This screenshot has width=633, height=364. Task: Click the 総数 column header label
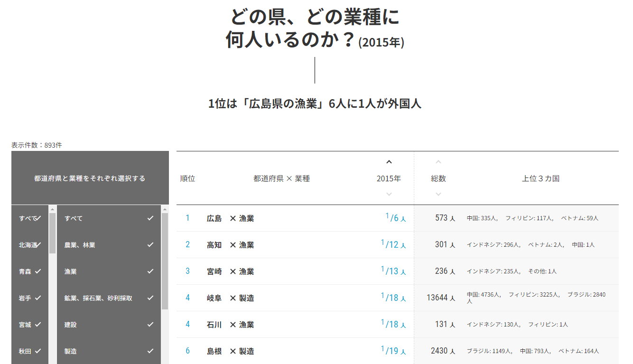click(438, 178)
